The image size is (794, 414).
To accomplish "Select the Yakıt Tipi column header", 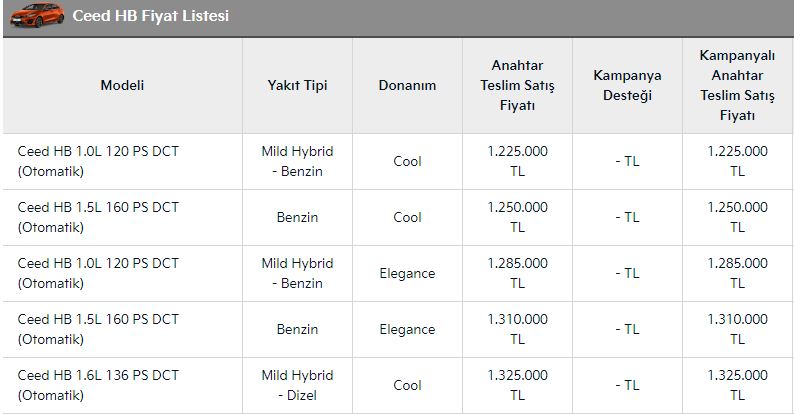I will (297, 85).
